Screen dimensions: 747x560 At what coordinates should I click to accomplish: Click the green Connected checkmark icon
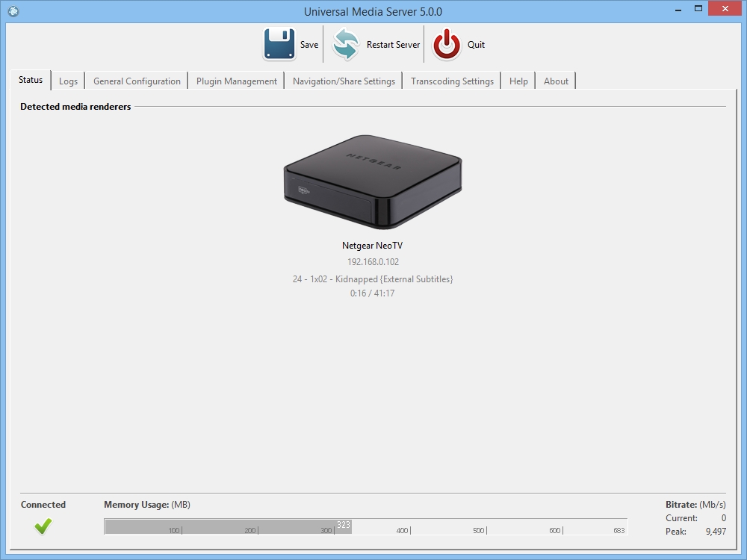(x=43, y=526)
